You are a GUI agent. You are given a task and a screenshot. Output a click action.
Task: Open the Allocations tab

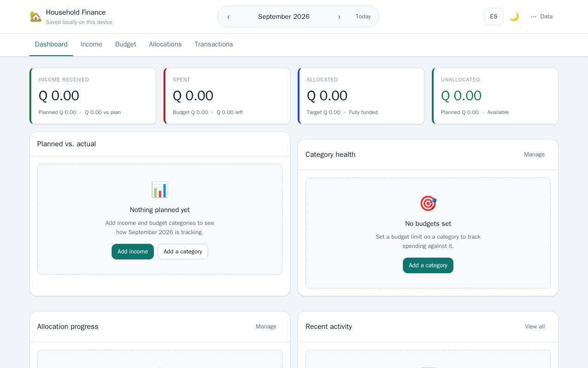point(165,45)
